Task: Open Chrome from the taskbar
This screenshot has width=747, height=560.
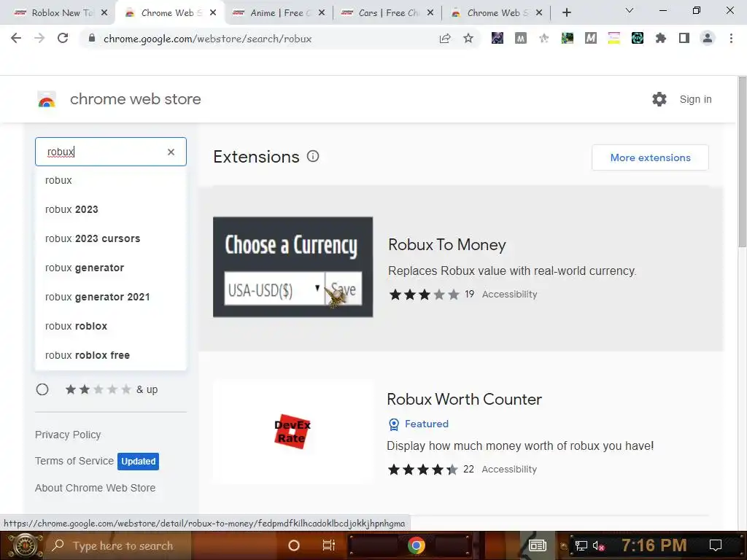Action: (x=416, y=545)
